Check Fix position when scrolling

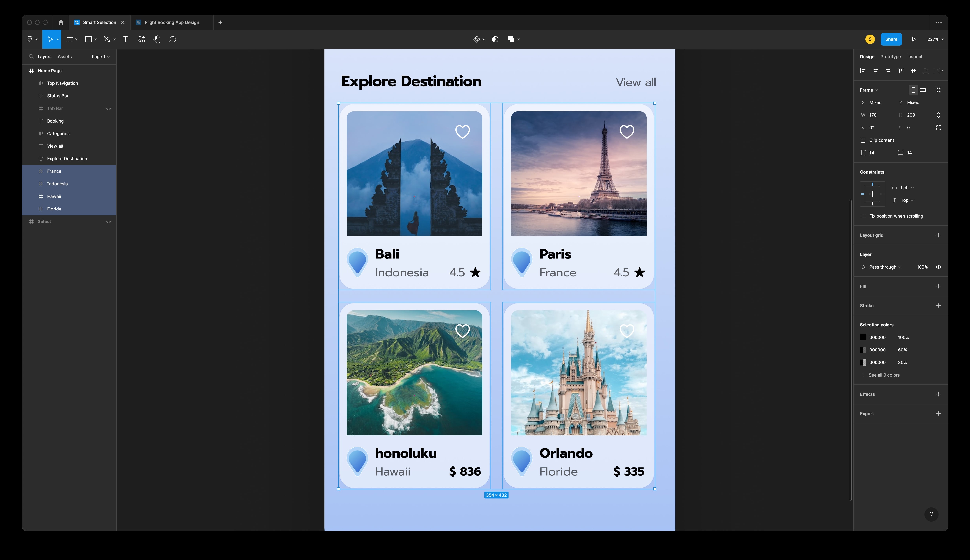tap(863, 216)
